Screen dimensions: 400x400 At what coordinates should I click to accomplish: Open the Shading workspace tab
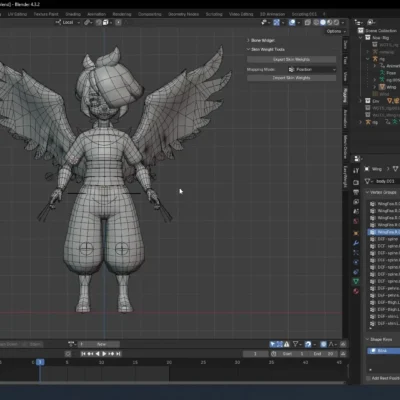(x=73, y=14)
